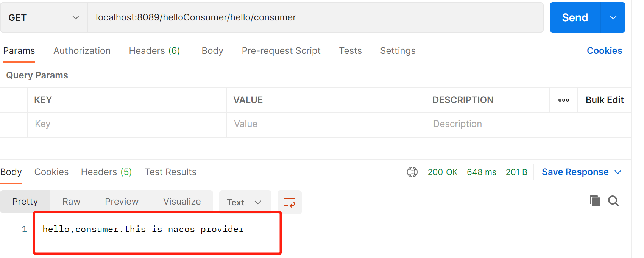This screenshot has height=258, width=644.
Task: Click the request URL input field
Action: click(315, 17)
